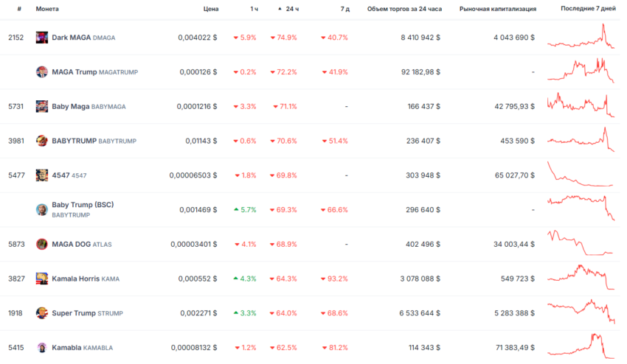This screenshot has height=364, width=627.
Task: Click the BABYTRUMP coin icon
Action: tap(41, 141)
